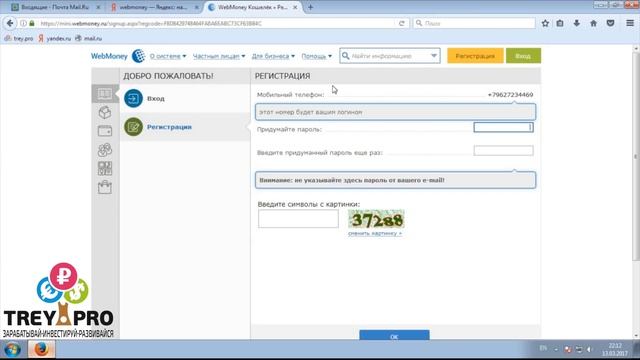
Task: Click the captcha symbols input box
Action: click(x=298, y=219)
